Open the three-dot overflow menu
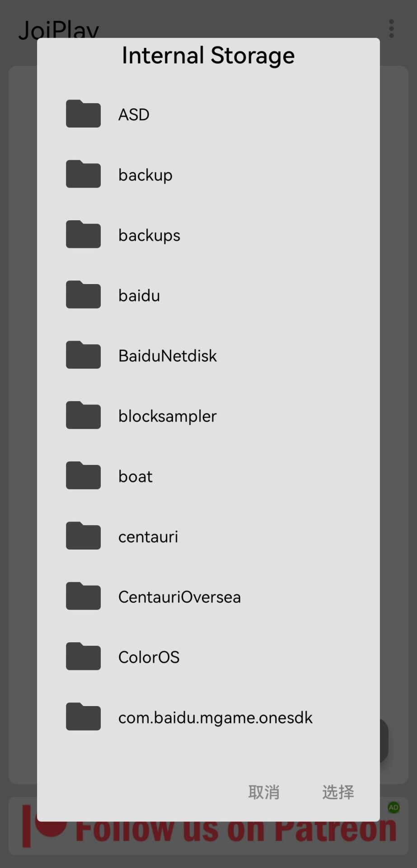The image size is (417, 868). tap(391, 29)
